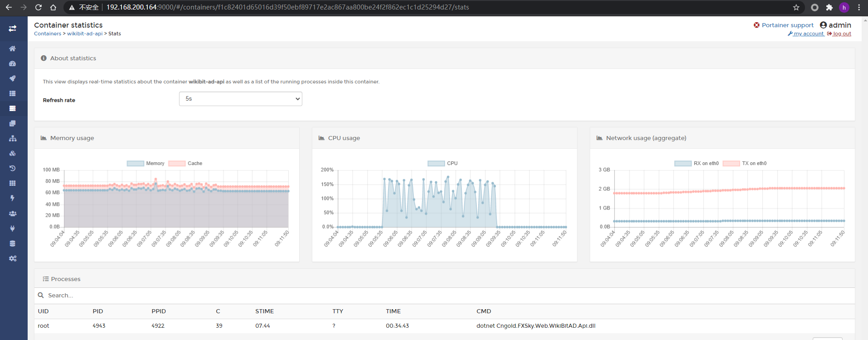Open Containers via the highlighted server icon
The height and width of the screenshot is (340, 868).
[13, 108]
